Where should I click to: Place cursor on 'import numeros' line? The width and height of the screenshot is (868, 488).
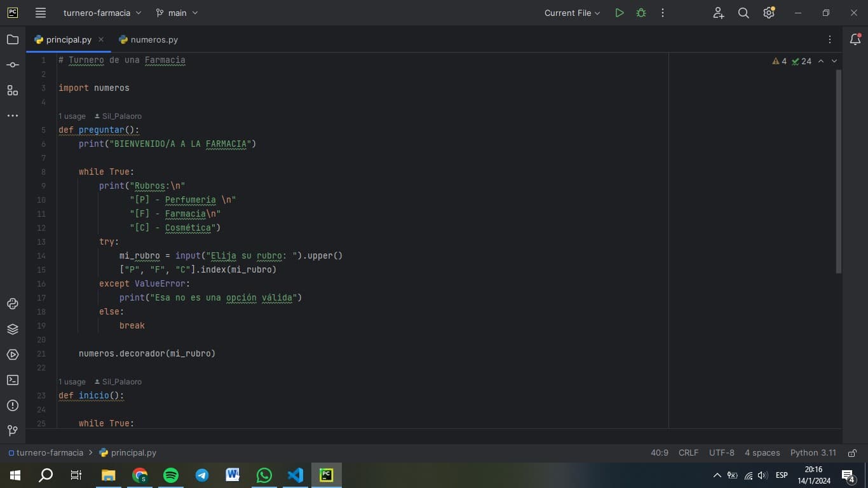[x=94, y=88]
